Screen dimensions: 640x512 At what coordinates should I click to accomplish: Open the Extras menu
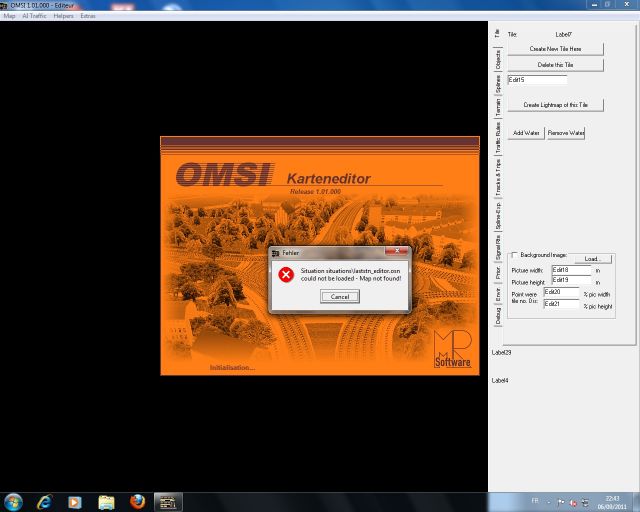click(x=88, y=16)
